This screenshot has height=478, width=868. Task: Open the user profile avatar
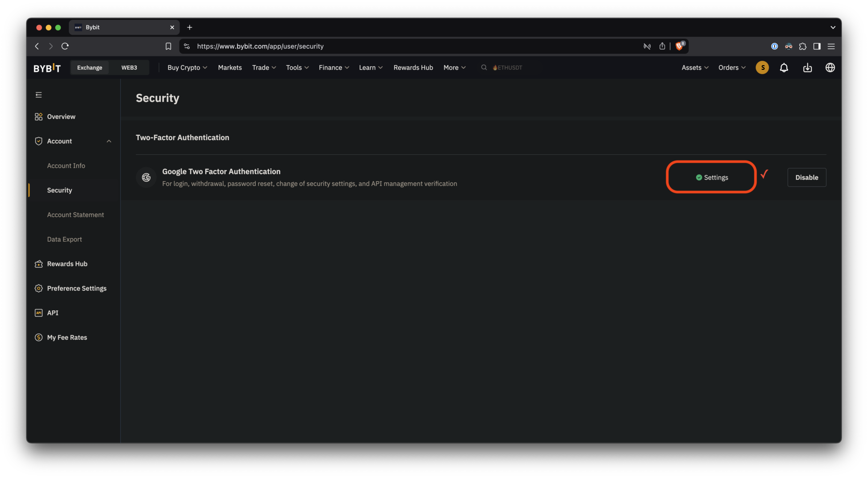(762, 67)
